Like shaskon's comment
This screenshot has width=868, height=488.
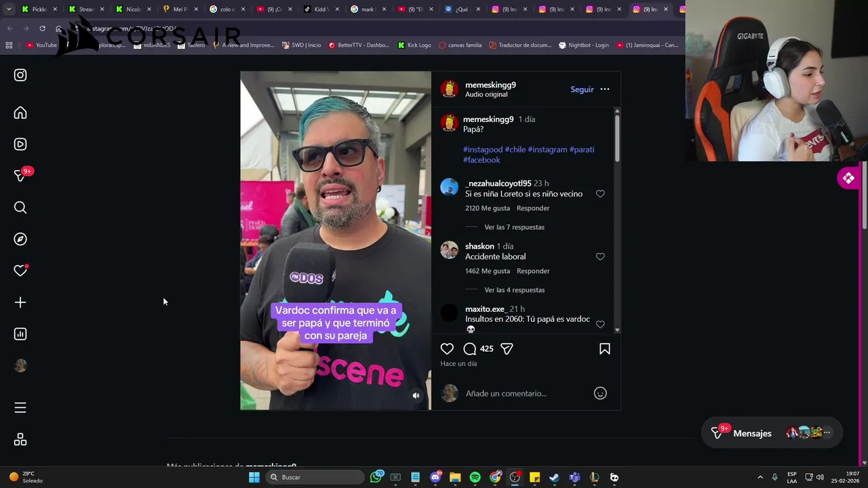click(x=600, y=257)
